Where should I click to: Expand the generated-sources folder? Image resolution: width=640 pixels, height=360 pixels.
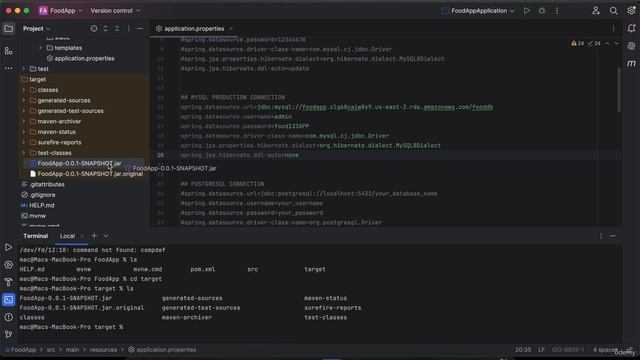[24, 100]
